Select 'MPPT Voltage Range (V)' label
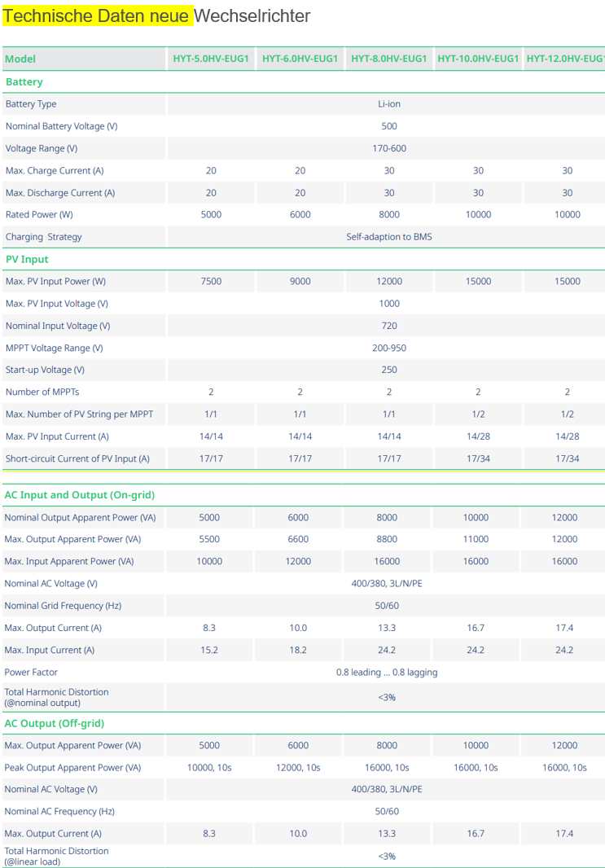This screenshot has height=868, width=605. [55, 348]
